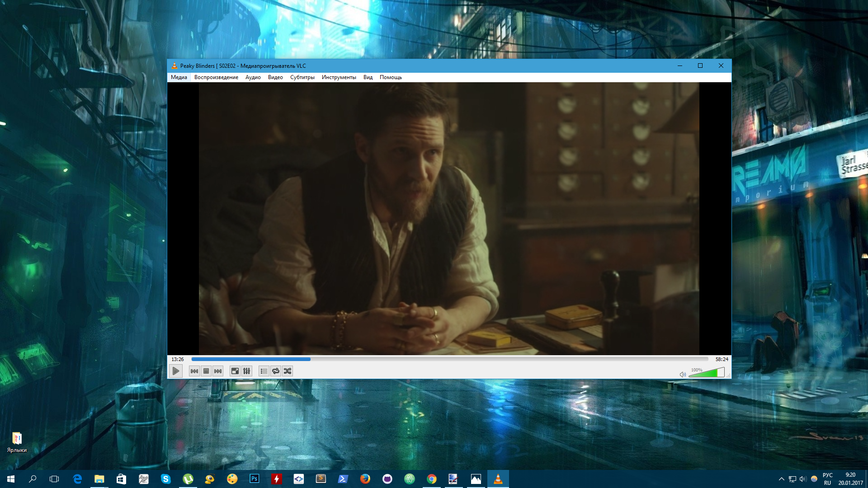This screenshot has height=488, width=868.
Task: Open PowerShell from the taskbar
Action: pyautogui.click(x=343, y=479)
